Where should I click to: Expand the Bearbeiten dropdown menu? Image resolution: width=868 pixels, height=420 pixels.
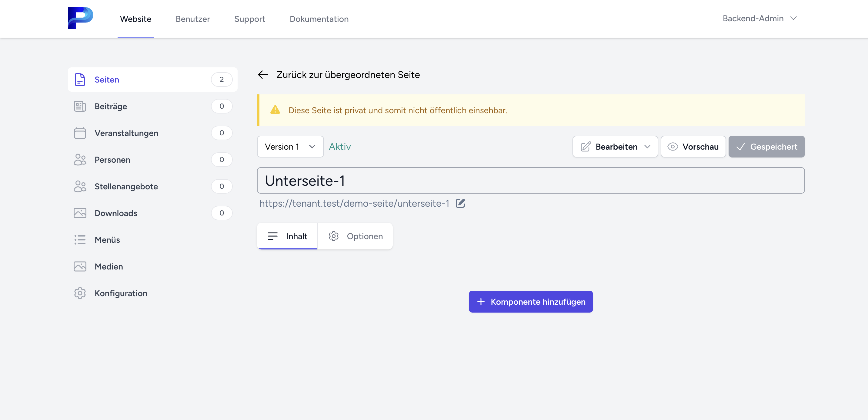(615, 147)
